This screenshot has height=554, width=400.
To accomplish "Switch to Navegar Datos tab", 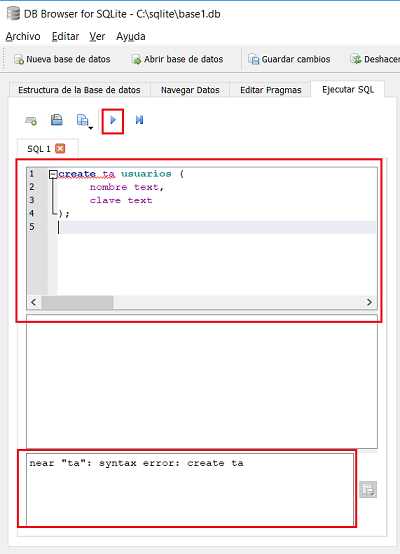I will pyautogui.click(x=190, y=90).
